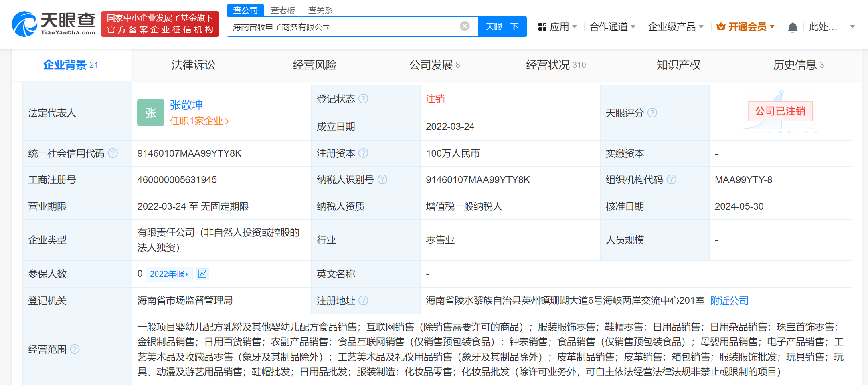Click the help icon next to 经营范围
The height and width of the screenshot is (385, 868).
tap(75, 349)
